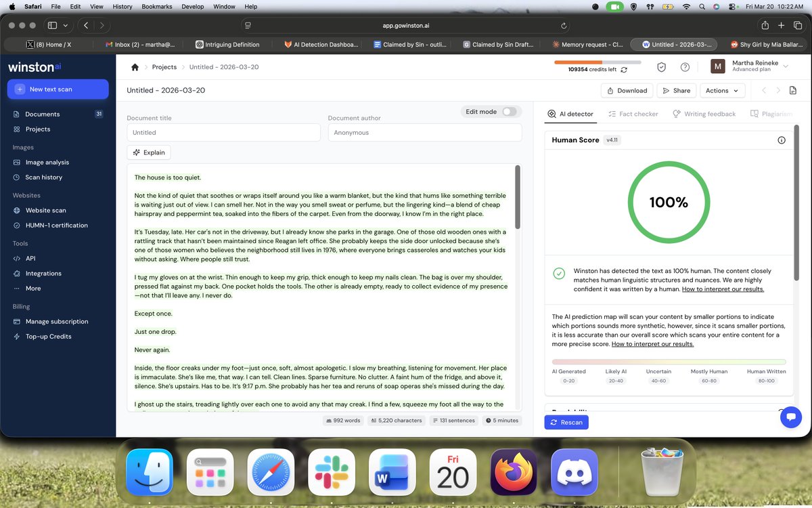Click Safari Share toolbar icon

coord(765,25)
